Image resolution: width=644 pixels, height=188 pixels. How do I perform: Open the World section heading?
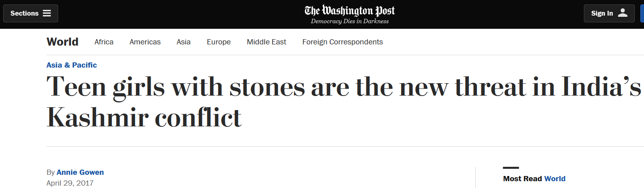pyautogui.click(x=63, y=42)
